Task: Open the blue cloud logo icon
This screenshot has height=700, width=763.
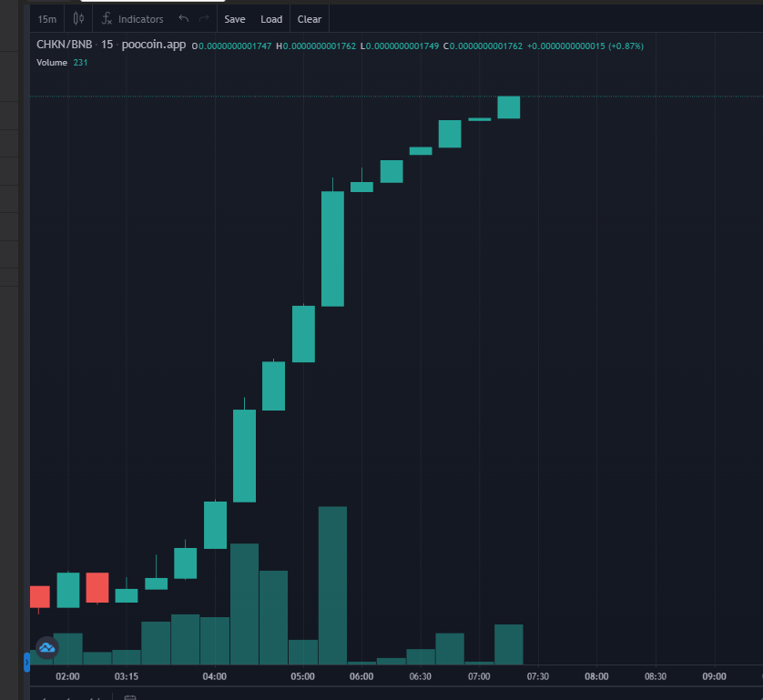Action: pos(47,647)
